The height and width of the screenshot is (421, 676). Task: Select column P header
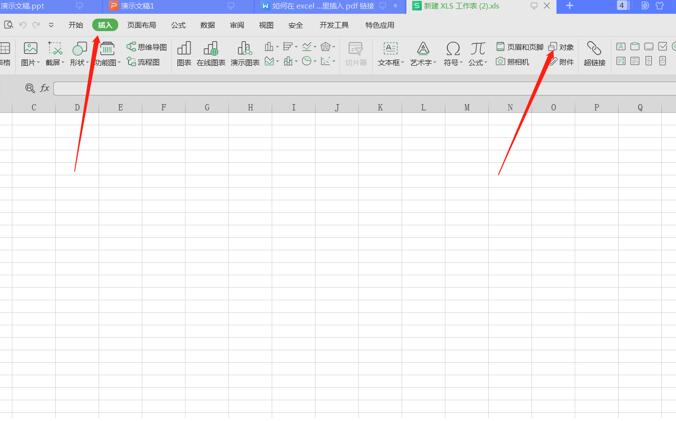click(597, 108)
